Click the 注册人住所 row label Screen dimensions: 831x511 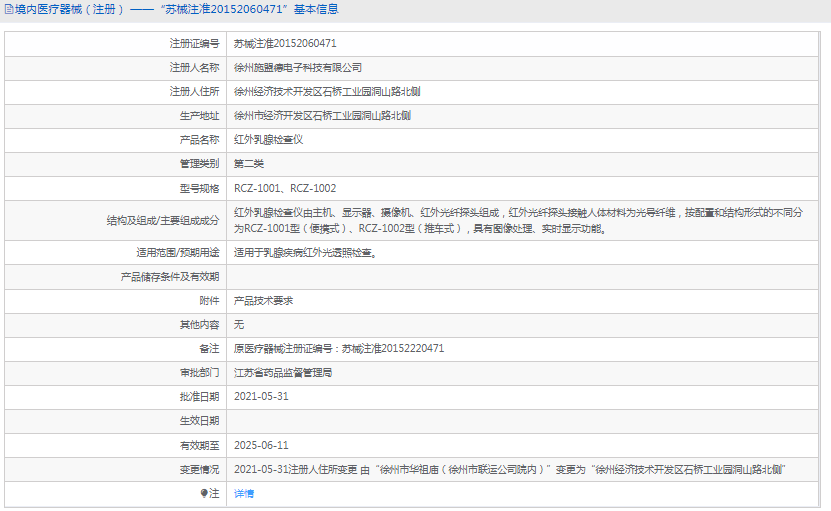tap(194, 92)
